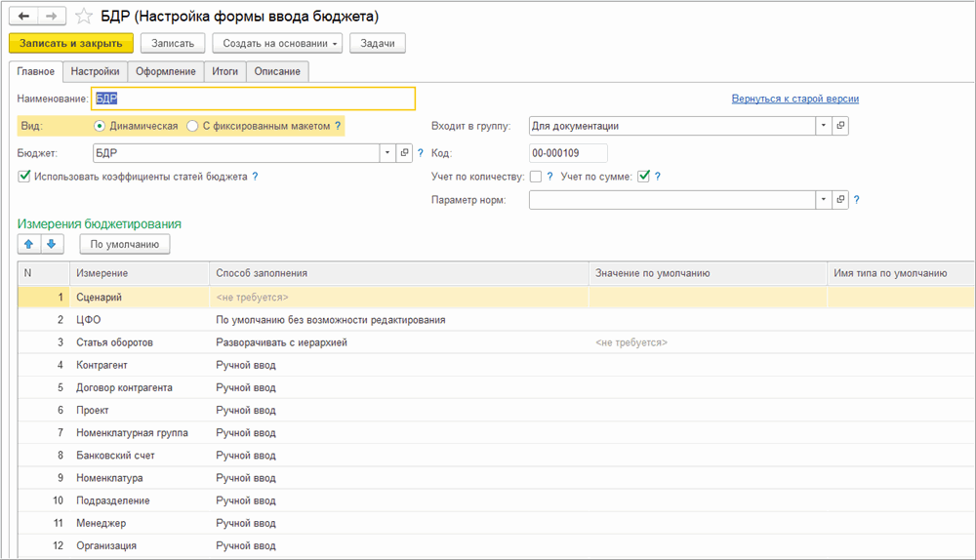The width and height of the screenshot is (976, 560).
Task: Switch to the Настройки tab
Action: click(x=96, y=71)
